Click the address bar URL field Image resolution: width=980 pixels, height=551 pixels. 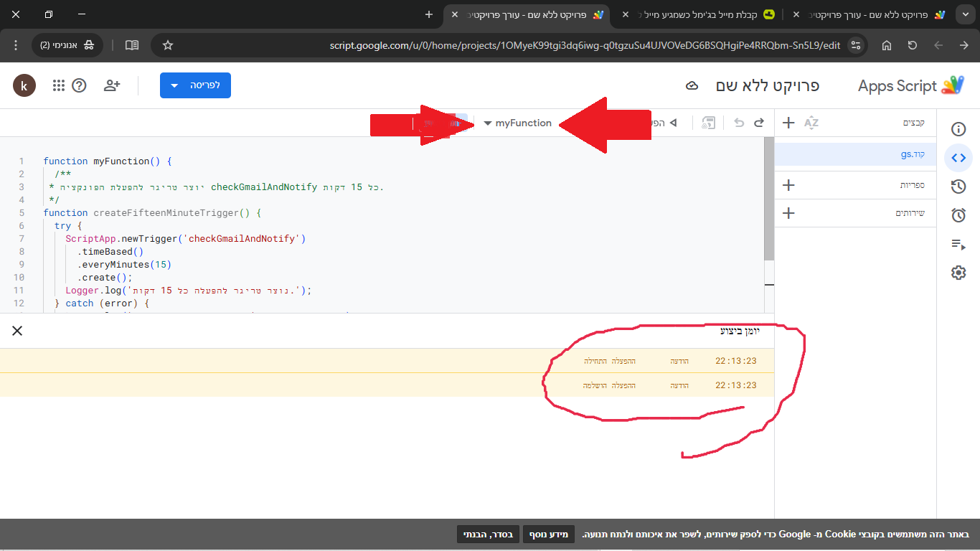click(x=585, y=45)
